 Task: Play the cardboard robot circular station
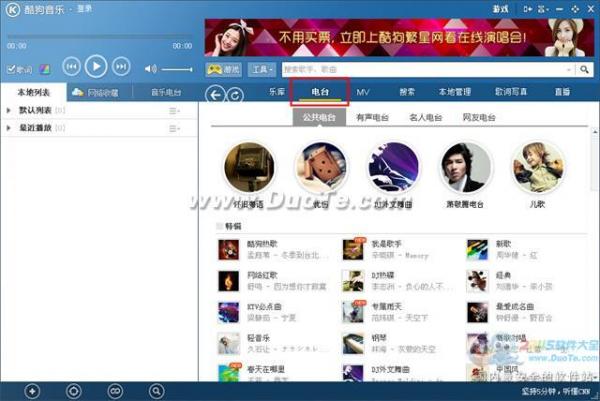coord(321,167)
